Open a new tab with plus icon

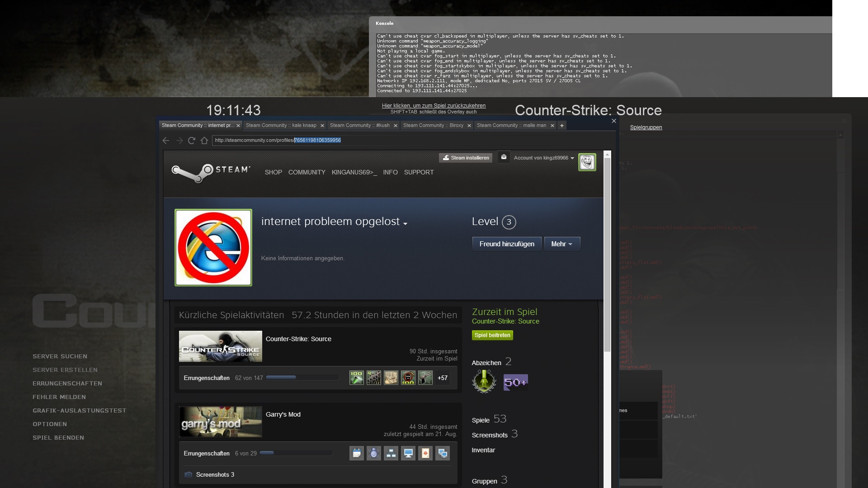tap(561, 126)
